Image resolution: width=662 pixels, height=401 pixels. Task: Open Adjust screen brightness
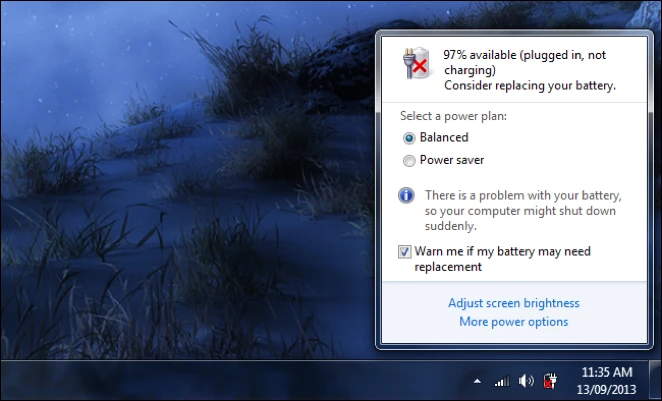[513, 303]
